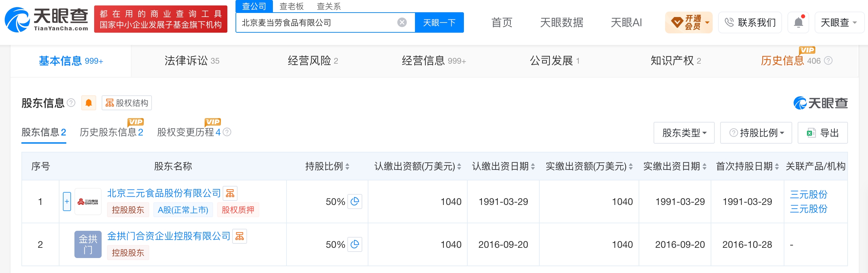This screenshot has width=868, height=273.
Task: Click the phone icon beside 联系我们
Action: click(x=729, y=22)
